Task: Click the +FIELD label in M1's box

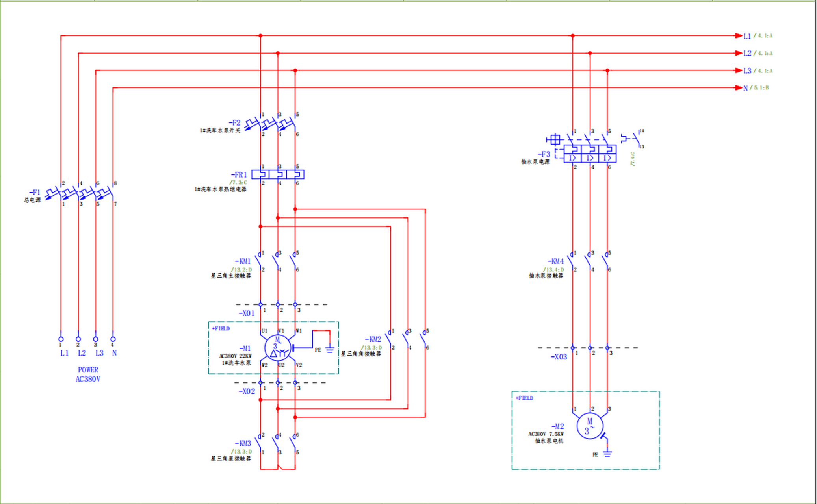Action: click(221, 328)
